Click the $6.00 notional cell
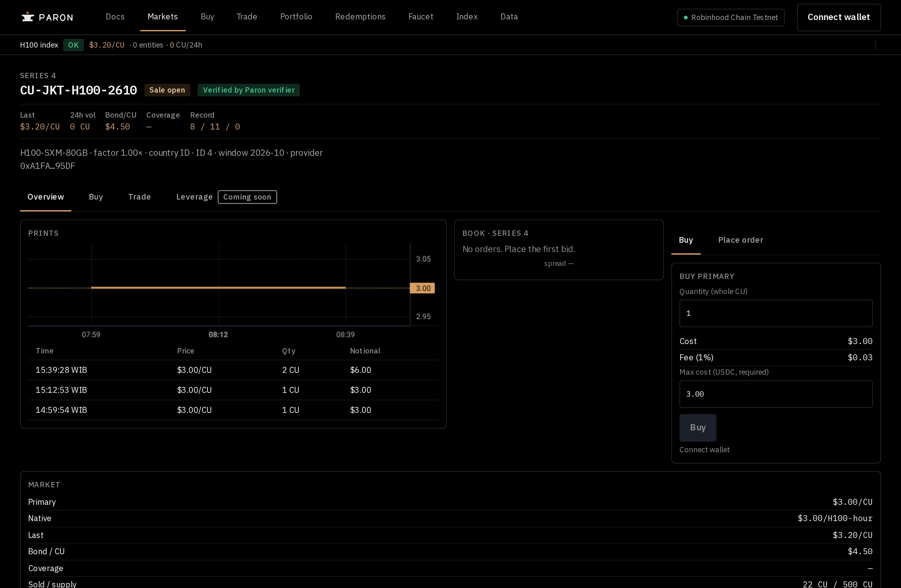The height and width of the screenshot is (588, 901). pos(360,370)
